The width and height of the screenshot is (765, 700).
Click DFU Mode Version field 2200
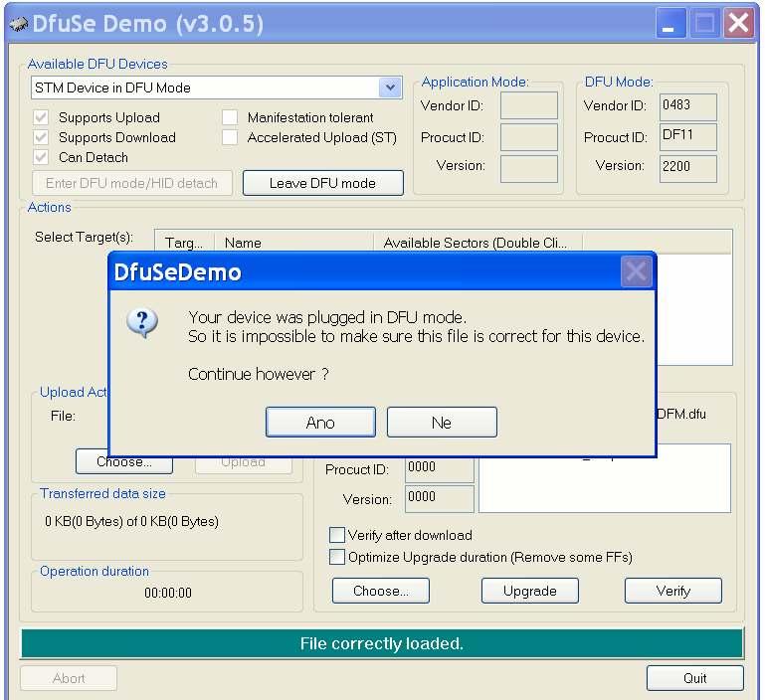click(x=688, y=169)
